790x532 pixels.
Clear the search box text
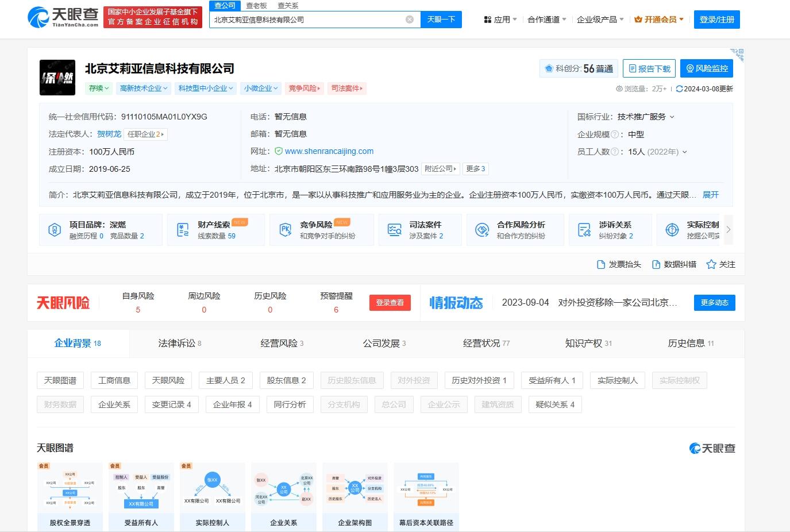coord(410,20)
